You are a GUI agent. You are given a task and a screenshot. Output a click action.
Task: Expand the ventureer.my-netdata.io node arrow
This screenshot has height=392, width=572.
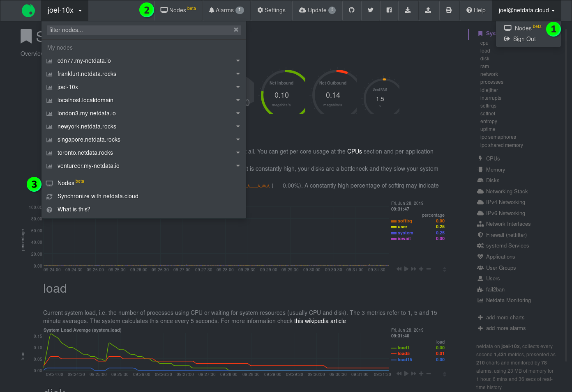238,166
